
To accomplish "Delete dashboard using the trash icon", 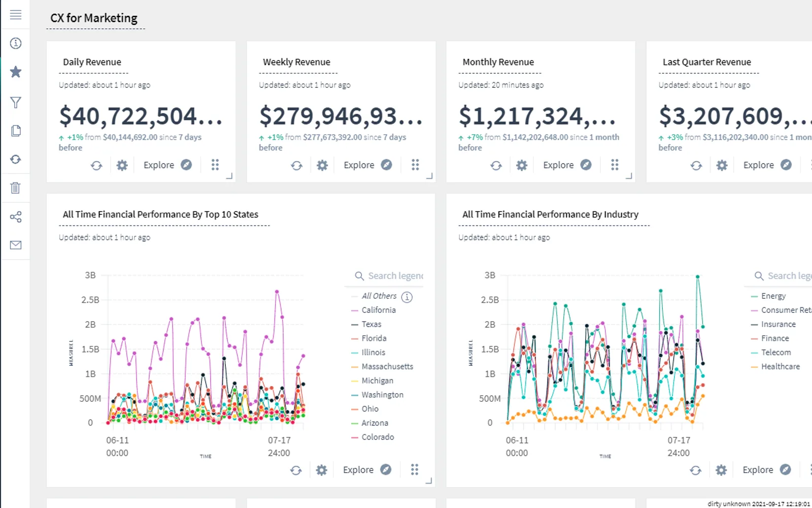I will coord(16,188).
